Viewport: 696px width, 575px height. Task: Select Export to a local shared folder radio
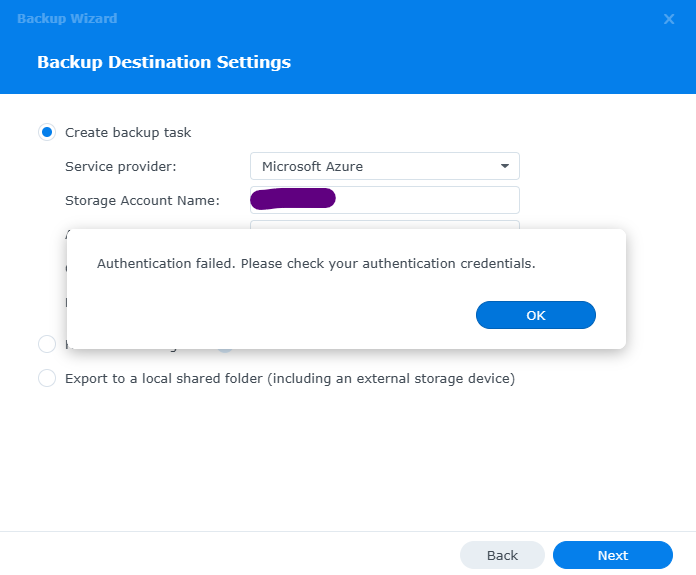point(47,379)
